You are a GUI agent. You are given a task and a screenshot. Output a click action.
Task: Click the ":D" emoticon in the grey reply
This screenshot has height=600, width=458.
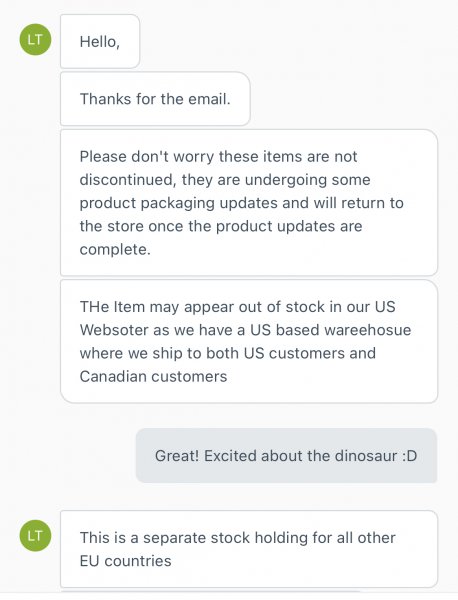[x=409, y=456]
